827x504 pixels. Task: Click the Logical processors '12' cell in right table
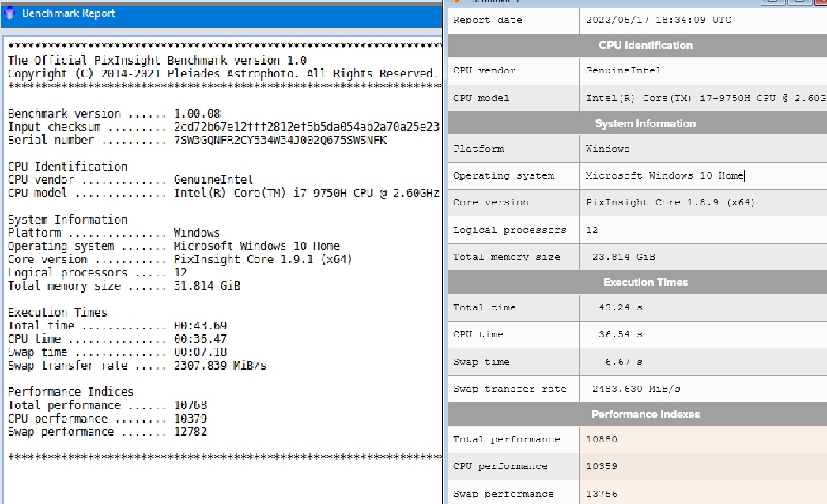[703, 230]
